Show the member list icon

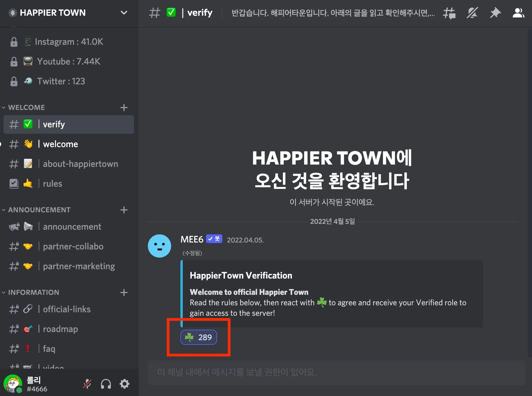click(x=518, y=13)
